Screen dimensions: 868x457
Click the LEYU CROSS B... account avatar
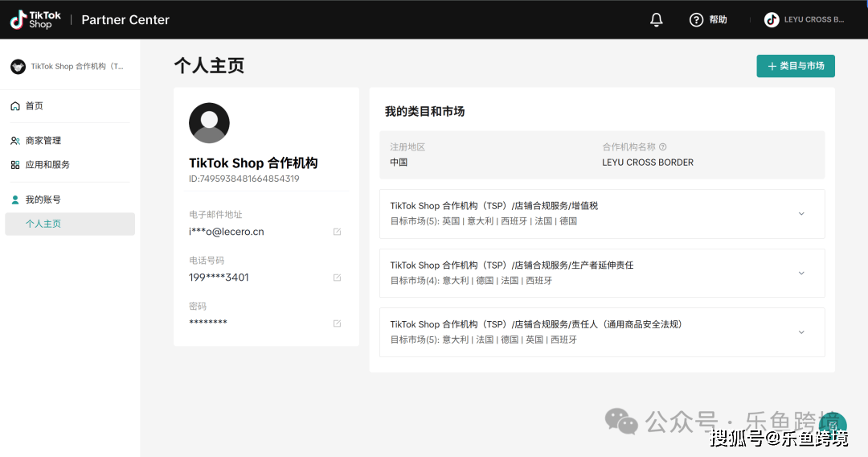pos(772,19)
